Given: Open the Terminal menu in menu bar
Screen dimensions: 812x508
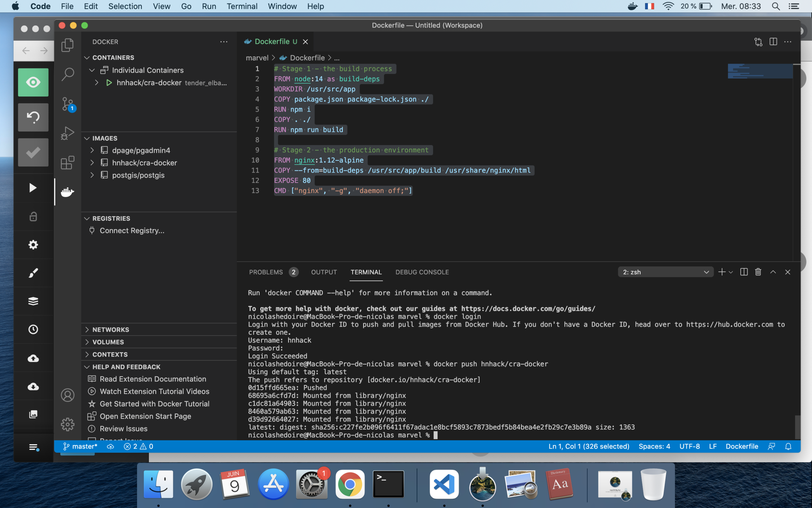Looking at the screenshot, I should tap(242, 6).
